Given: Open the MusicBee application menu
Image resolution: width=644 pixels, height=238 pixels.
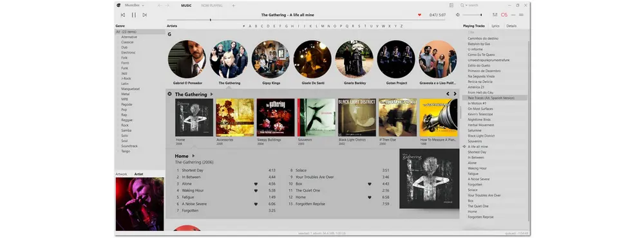Looking at the screenshot, I should pyautogui.click(x=135, y=5).
